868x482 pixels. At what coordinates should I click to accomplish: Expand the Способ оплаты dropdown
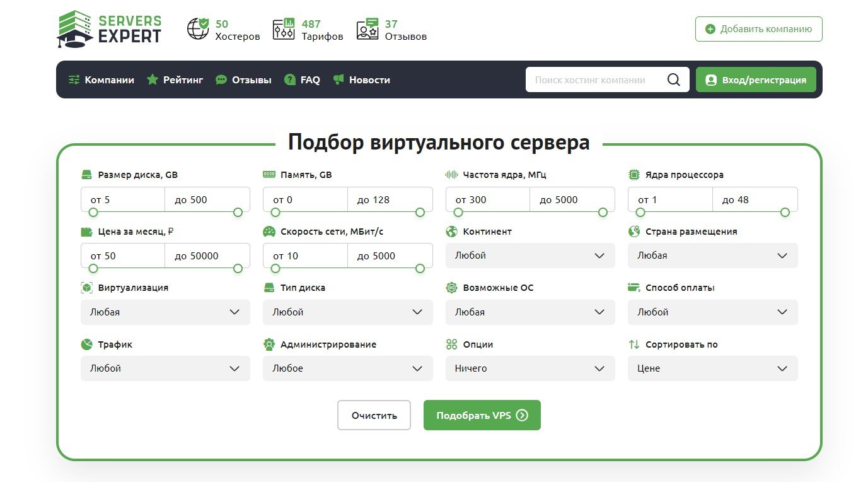pyautogui.click(x=713, y=312)
